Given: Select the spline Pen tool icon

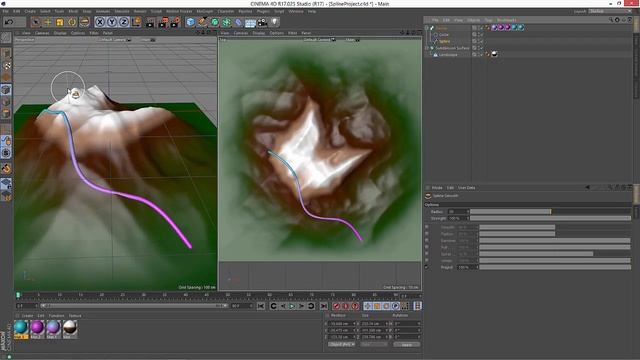Looking at the screenshot, I should (x=202, y=22).
